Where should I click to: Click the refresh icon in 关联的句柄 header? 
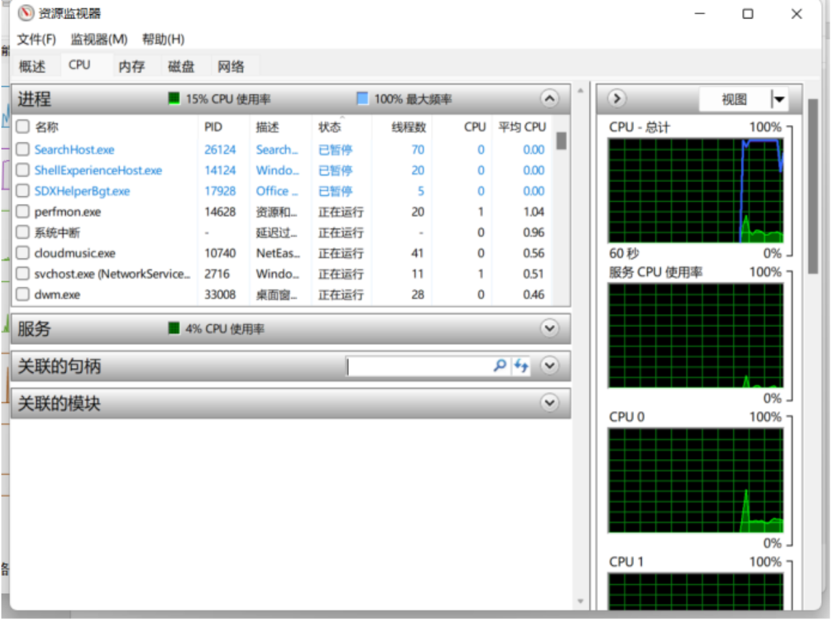click(x=521, y=366)
